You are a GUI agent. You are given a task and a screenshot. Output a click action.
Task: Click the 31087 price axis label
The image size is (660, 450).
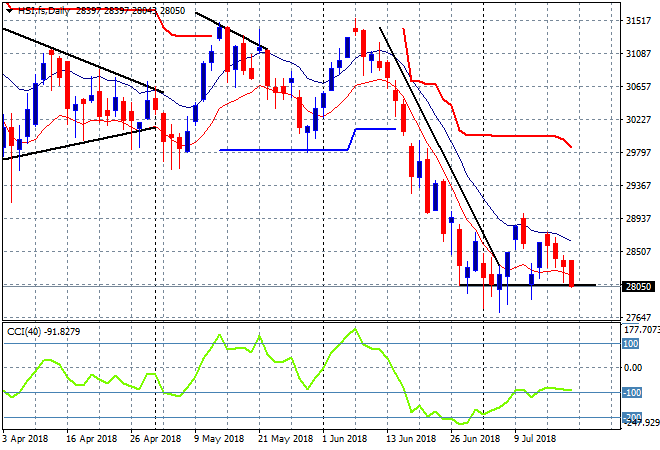(x=639, y=54)
